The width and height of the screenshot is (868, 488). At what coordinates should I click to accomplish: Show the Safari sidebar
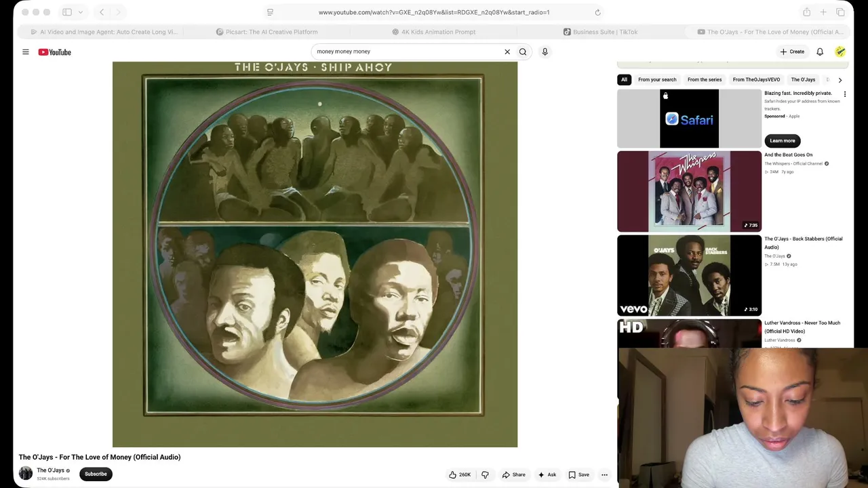[x=67, y=12]
